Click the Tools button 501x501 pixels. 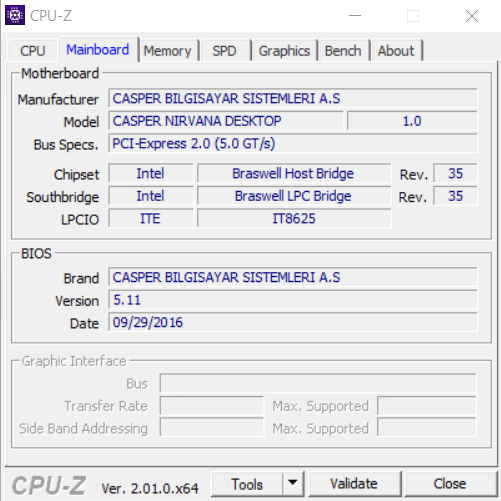(x=247, y=484)
